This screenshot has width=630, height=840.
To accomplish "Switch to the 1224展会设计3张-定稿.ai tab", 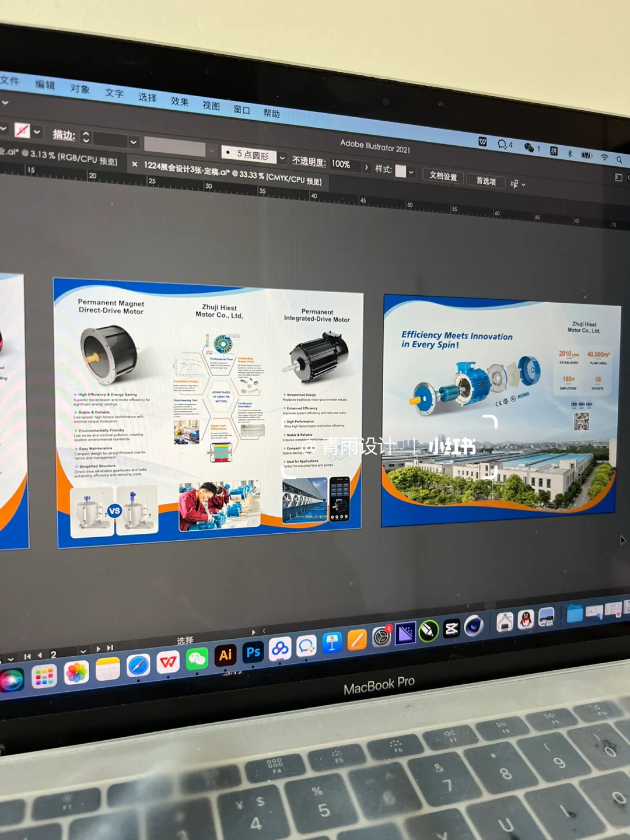I will pos(232,174).
